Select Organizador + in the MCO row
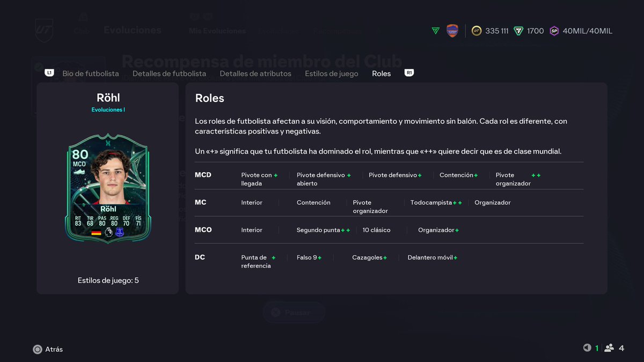The height and width of the screenshot is (362, 644). (x=438, y=230)
